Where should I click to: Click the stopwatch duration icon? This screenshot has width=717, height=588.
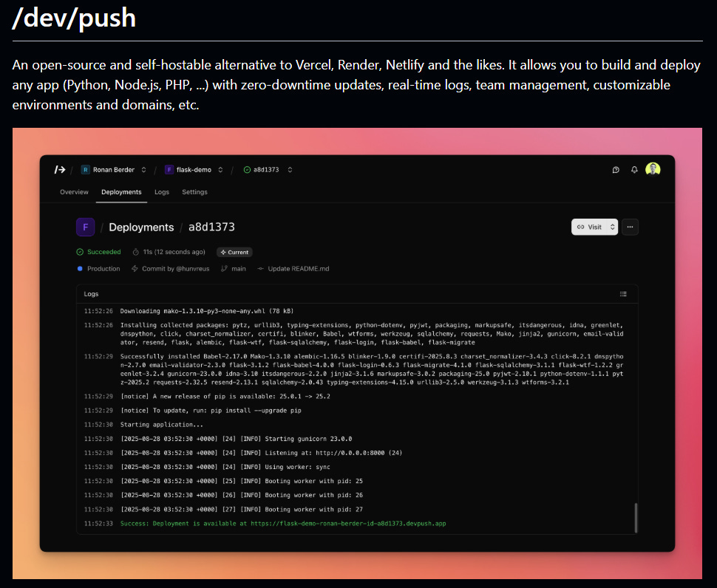(x=136, y=252)
